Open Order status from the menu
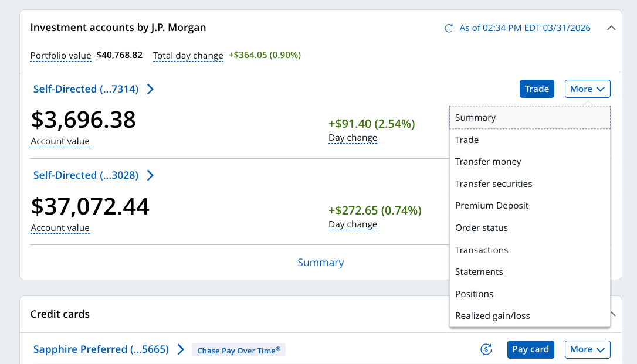This screenshot has height=364, width=637. pos(530,227)
